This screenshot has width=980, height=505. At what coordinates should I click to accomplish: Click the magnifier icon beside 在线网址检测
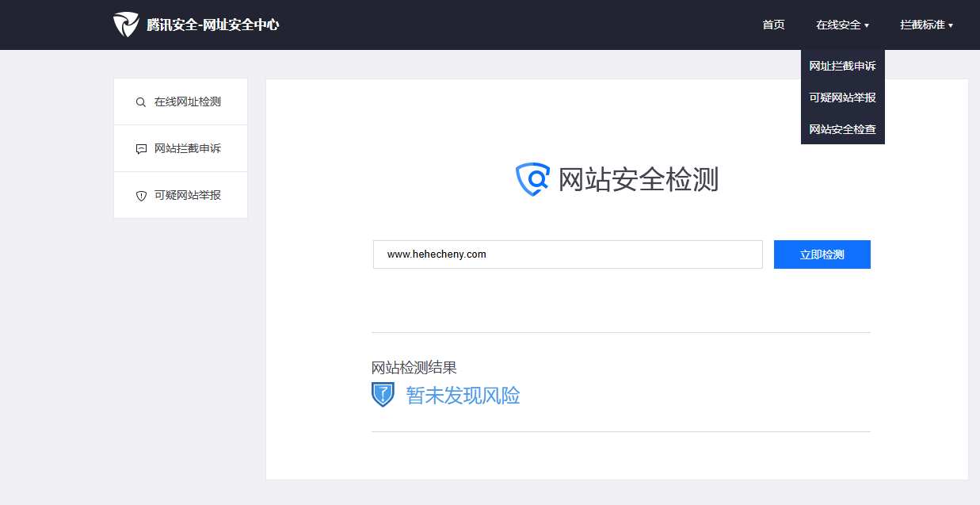141,102
